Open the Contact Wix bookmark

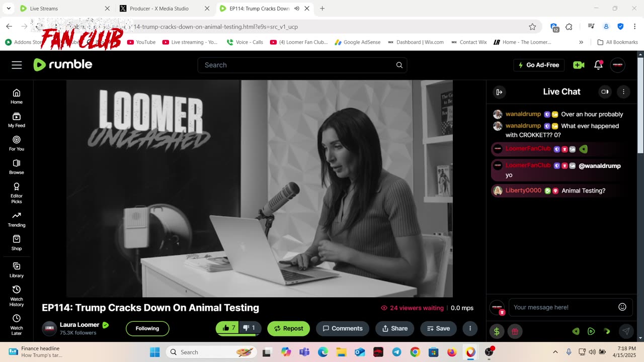[x=469, y=42]
